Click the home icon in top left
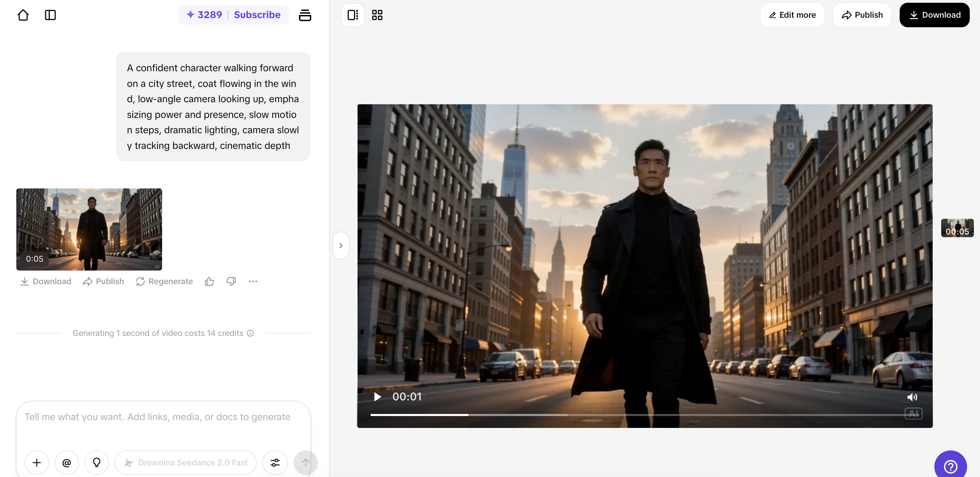 (23, 15)
